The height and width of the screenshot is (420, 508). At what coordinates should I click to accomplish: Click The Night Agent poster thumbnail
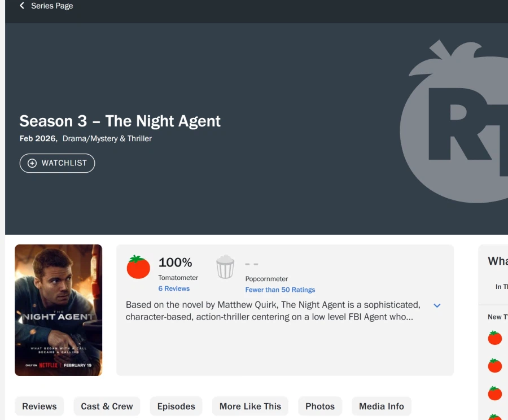pyautogui.click(x=58, y=310)
